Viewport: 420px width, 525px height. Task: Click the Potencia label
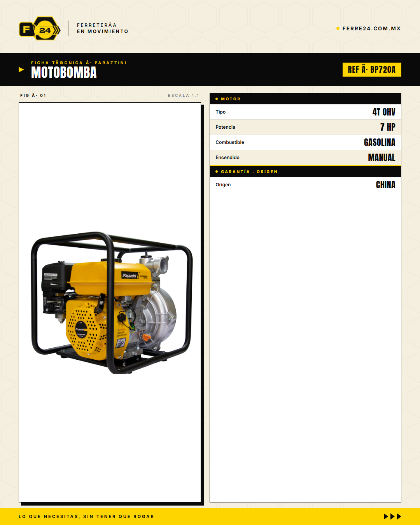click(x=225, y=127)
